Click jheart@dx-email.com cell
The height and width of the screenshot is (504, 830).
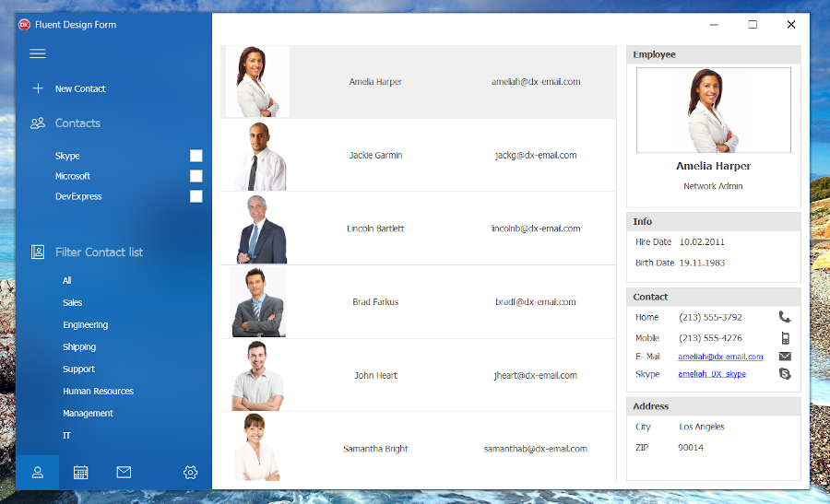536,376
